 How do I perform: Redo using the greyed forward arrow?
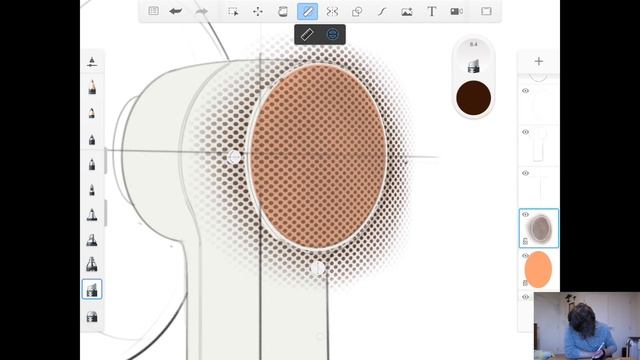[x=201, y=11]
